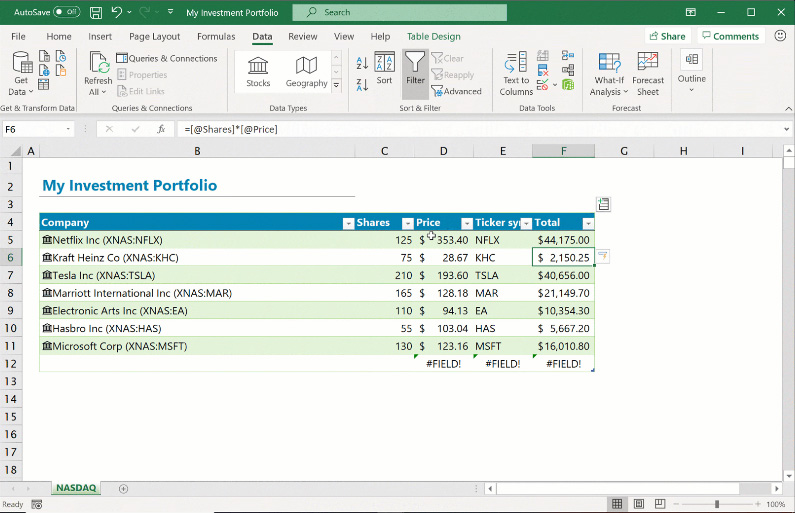
Task: Open the Total column filter dropdown
Action: 588,224
